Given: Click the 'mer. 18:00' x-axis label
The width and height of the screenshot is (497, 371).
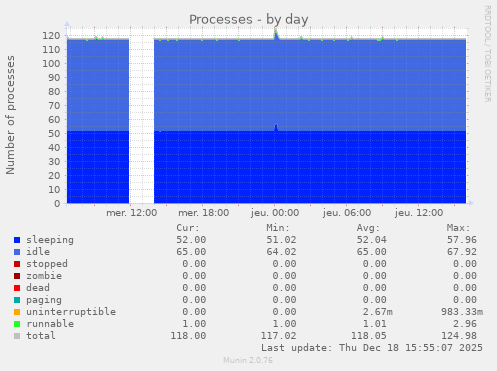Looking at the screenshot, I should [x=204, y=213].
